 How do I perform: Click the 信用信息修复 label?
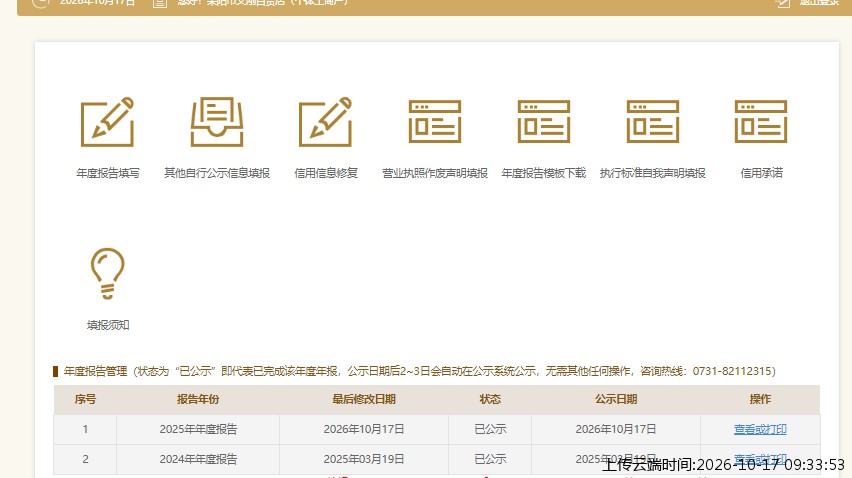326,173
